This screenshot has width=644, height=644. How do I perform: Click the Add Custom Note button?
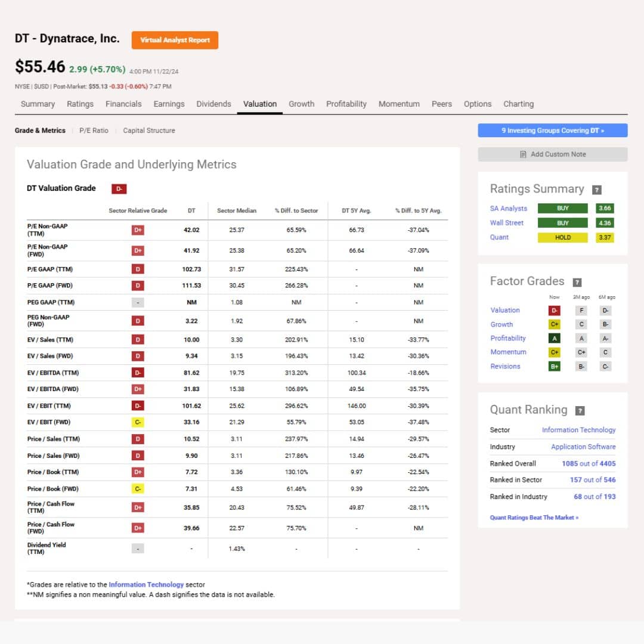coord(552,154)
